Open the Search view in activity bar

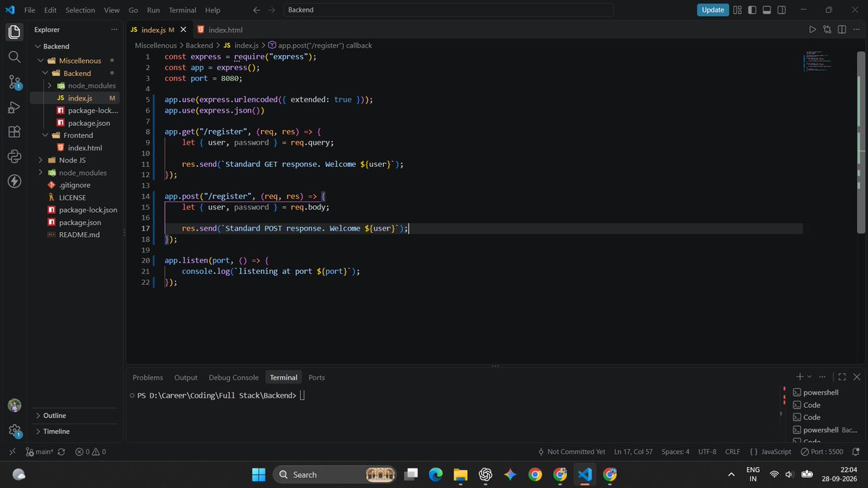[x=14, y=56]
